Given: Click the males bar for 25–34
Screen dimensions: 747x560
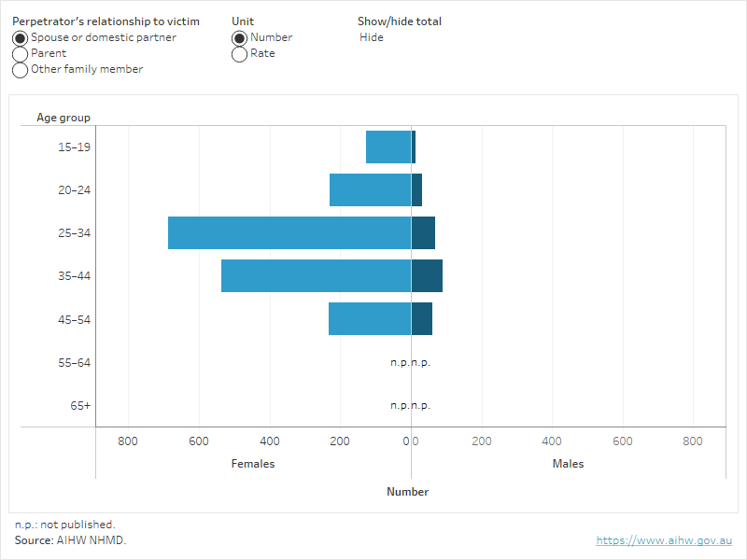Looking at the screenshot, I should coord(423,233).
